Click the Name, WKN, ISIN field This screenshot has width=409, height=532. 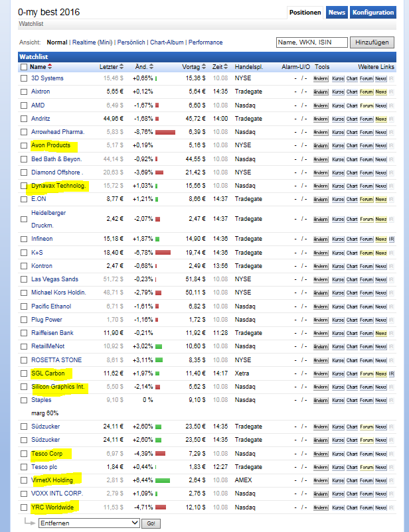click(312, 42)
